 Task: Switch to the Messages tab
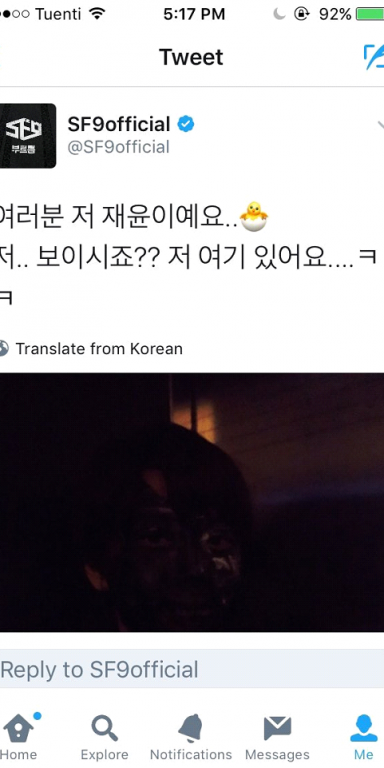277,737
